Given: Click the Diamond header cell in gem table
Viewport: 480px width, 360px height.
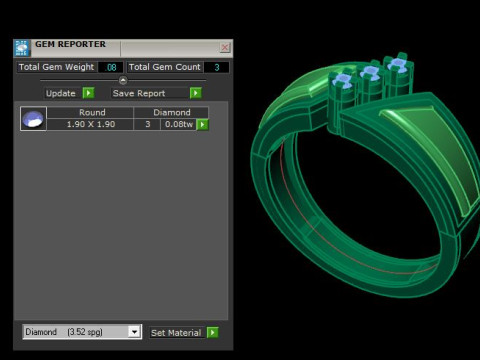Looking at the screenshot, I should click(171, 112).
